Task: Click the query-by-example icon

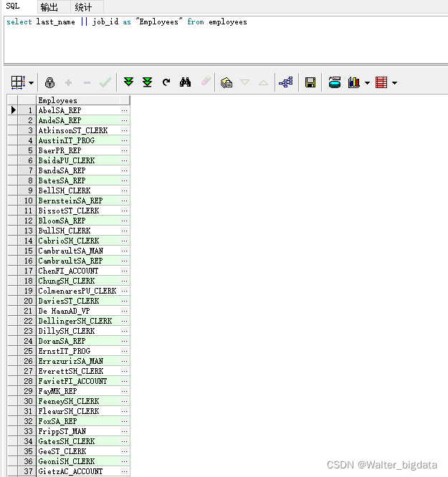Action: coord(227,82)
